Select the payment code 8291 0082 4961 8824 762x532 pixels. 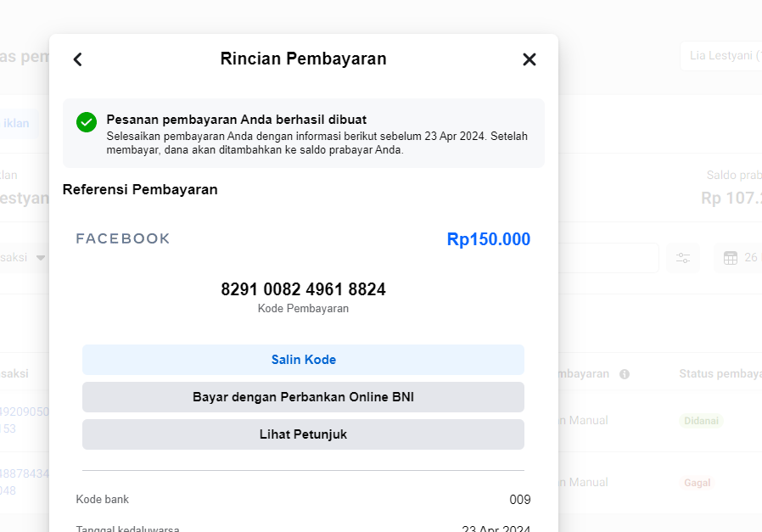(x=303, y=289)
